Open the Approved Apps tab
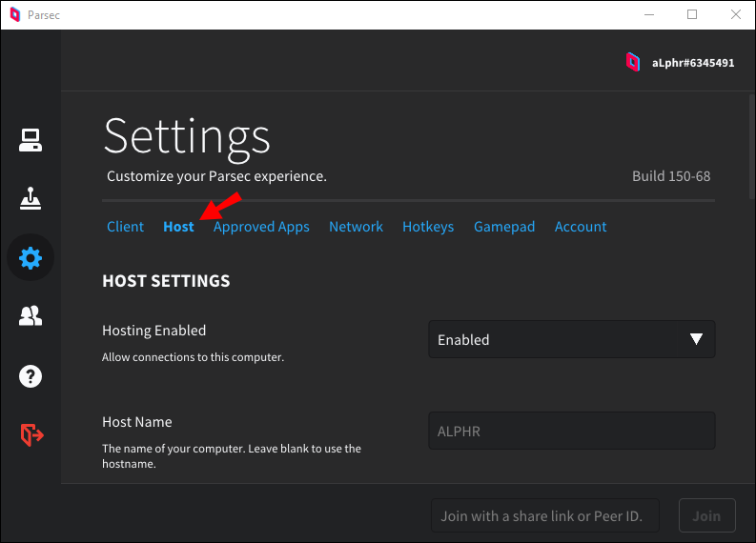 261,227
